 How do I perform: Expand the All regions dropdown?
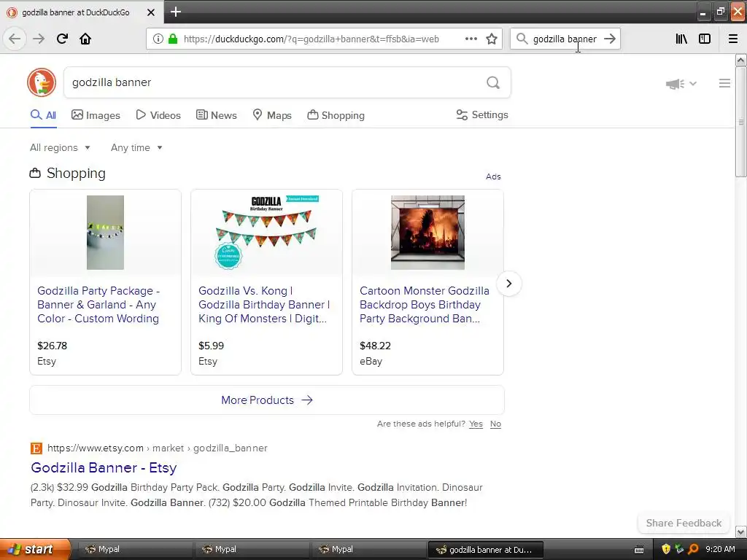point(60,147)
